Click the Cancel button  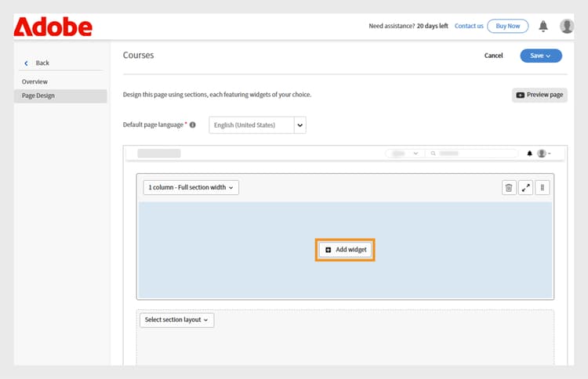point(493,56)
